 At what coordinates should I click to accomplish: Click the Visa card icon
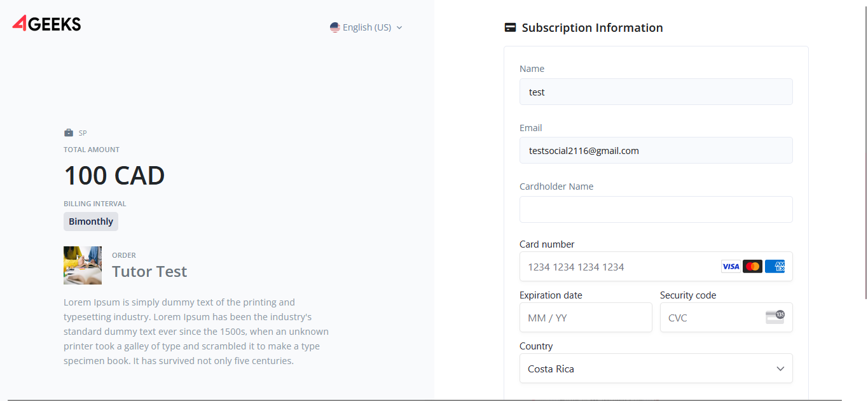(x=731, y=267)
